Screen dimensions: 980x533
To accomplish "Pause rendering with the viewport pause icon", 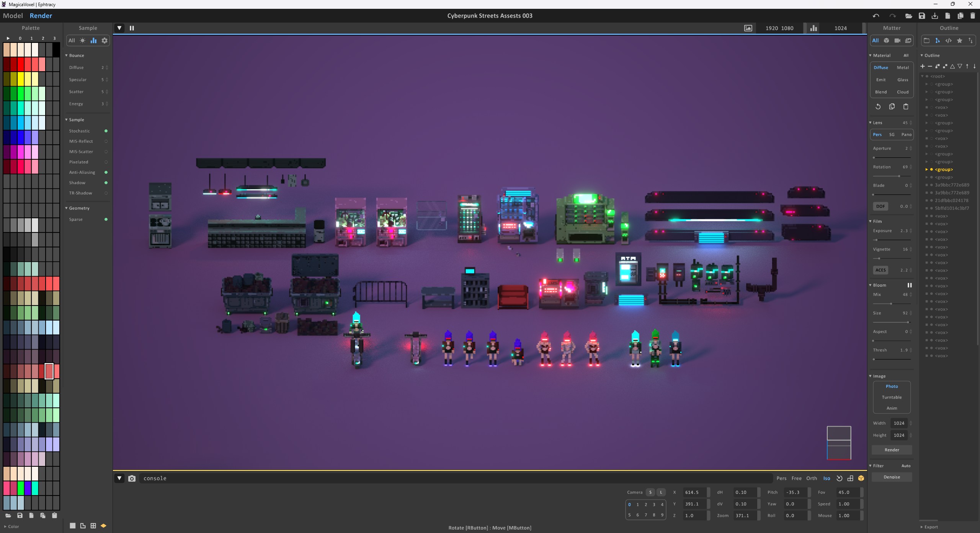I will [132, 28].
